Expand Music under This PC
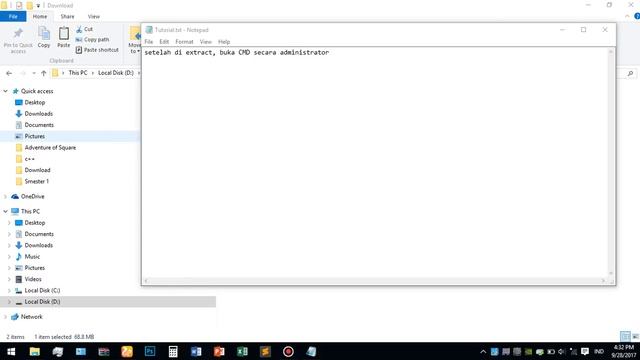The image size is (640, 360). click(x=9, y=257)
